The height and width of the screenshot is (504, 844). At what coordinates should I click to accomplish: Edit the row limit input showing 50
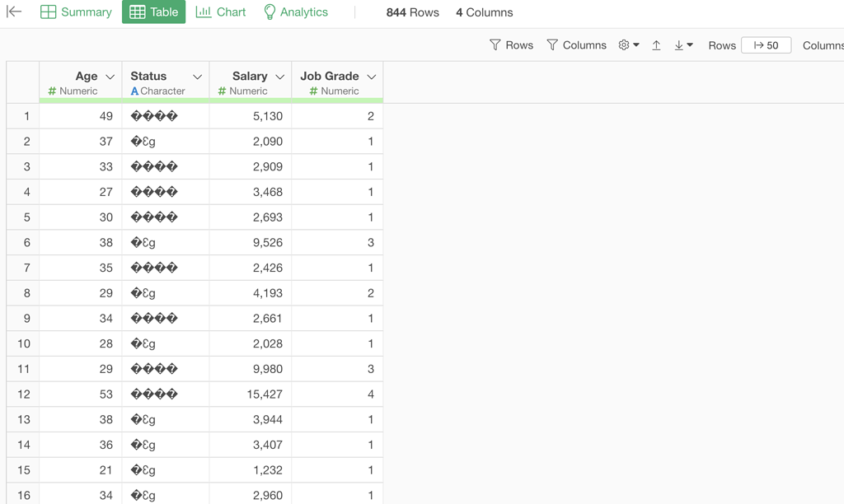click(766, 45)
